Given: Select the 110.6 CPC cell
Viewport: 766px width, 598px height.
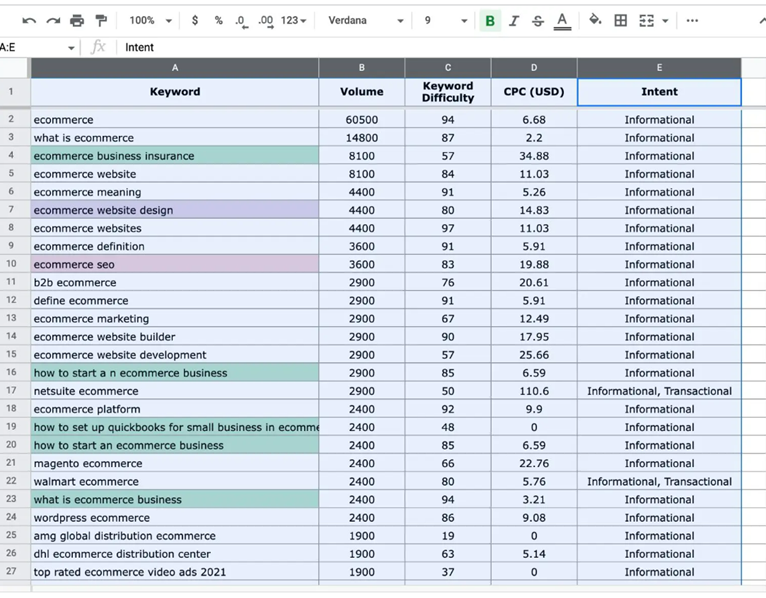Looking at the screenshot, I should click(533, 391).
